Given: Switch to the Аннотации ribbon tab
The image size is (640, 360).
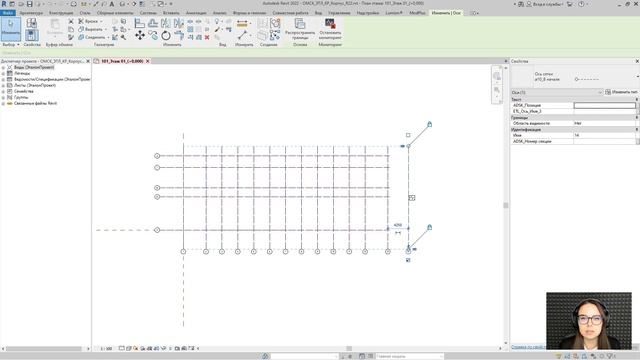Looking at the screenshot, I should 196,13.
